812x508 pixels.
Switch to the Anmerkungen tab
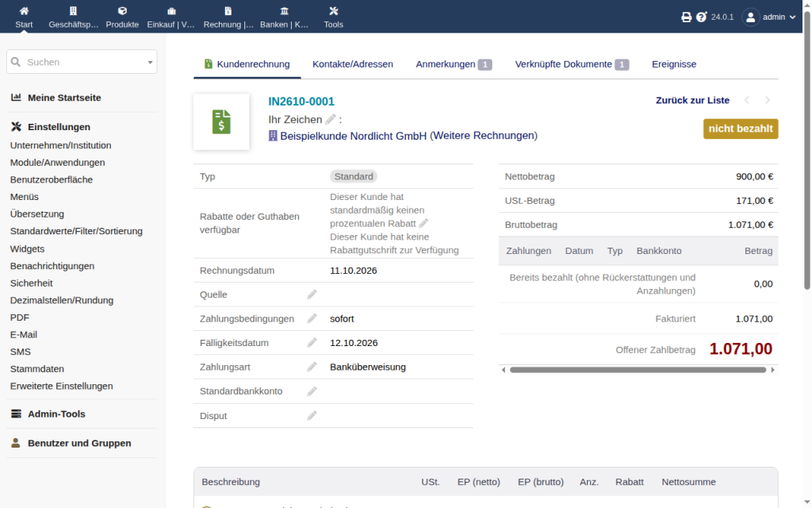click(454, 64)
